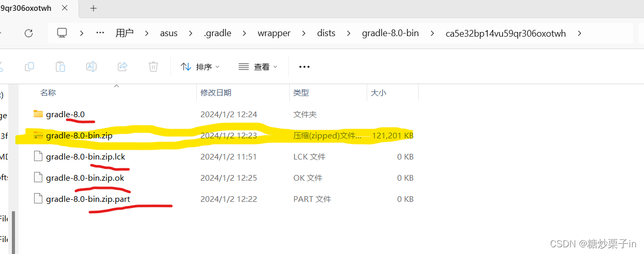Click date 2024/1/2 12:23
Screen dimensions: 644x254
[x=229, y=135]
